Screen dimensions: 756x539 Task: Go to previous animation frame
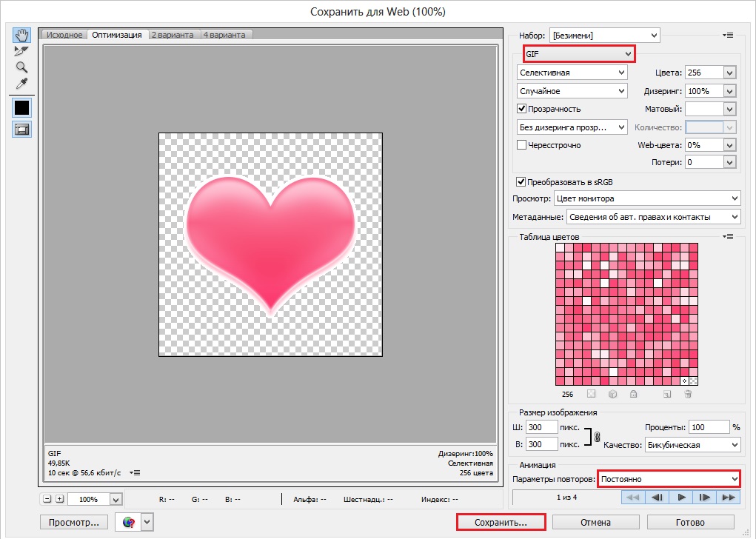coord(657,497)
